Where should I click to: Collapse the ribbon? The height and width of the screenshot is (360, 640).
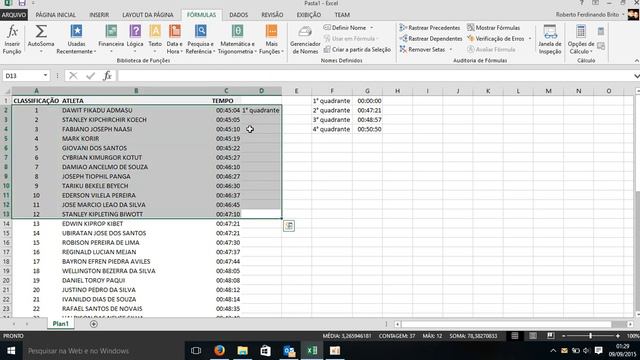(x=636, y=60)
